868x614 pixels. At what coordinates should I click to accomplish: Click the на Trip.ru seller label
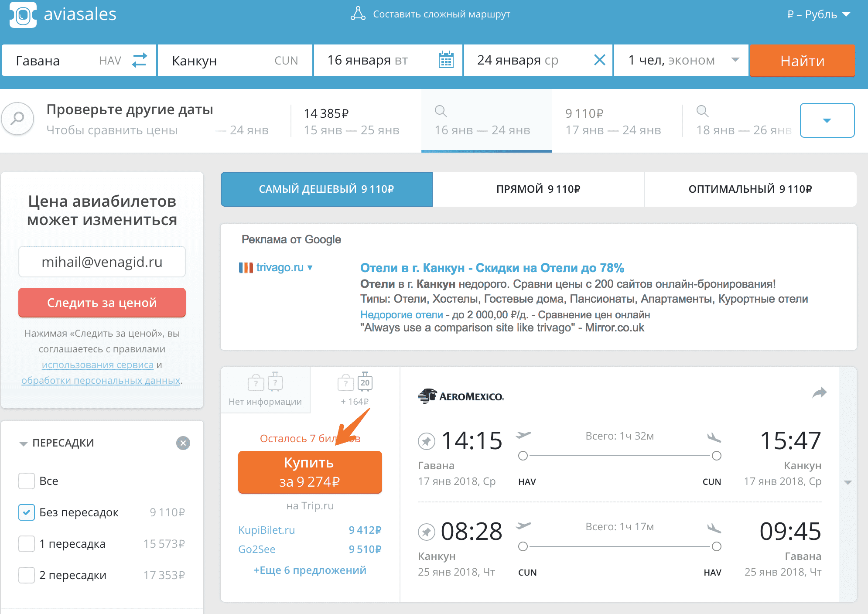coord(310,505)
